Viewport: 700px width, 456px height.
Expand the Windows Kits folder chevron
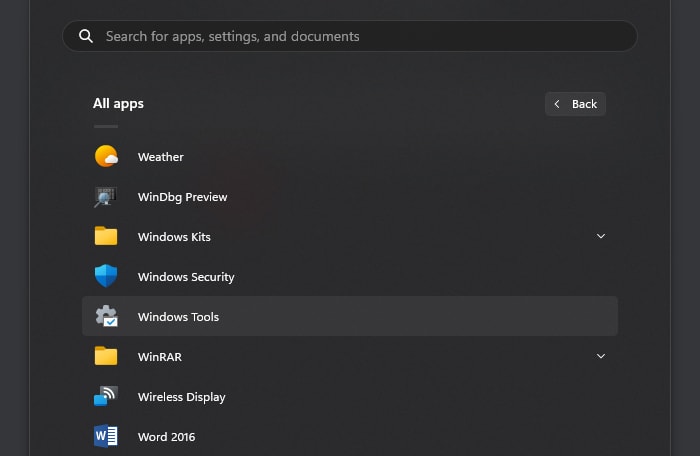(601, 236)
